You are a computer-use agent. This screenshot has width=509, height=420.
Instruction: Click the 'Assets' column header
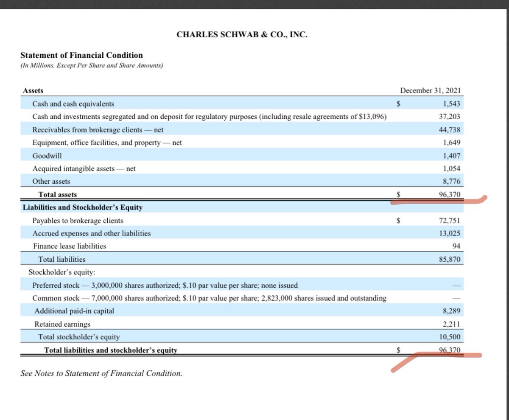coord(33,91)
